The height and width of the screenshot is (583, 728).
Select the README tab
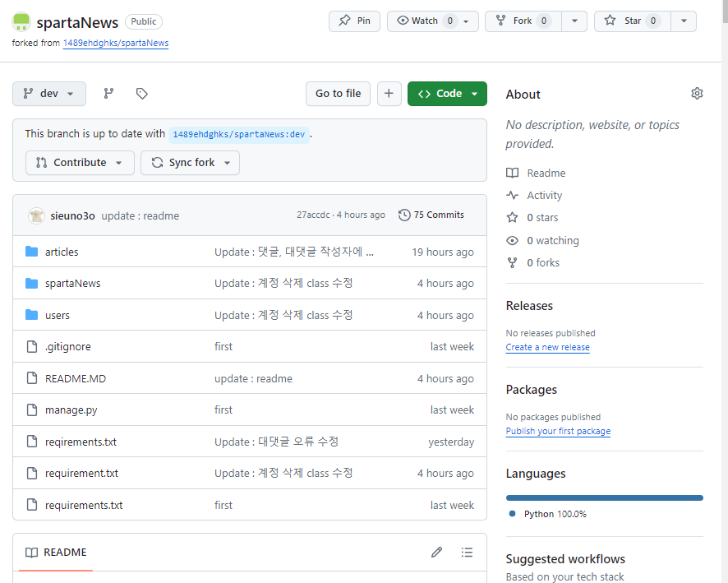pos(56,553)
